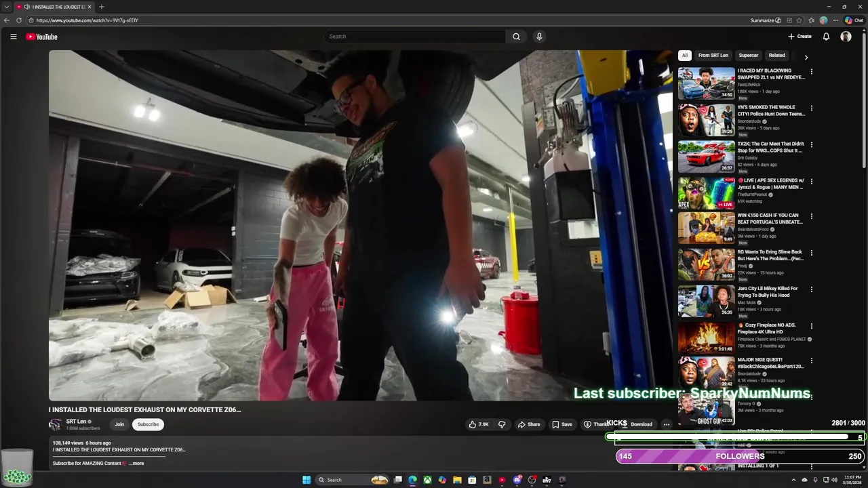Open File Explorer from taskbar
This screenshot has width=868, height=488.
pos(457,480)
